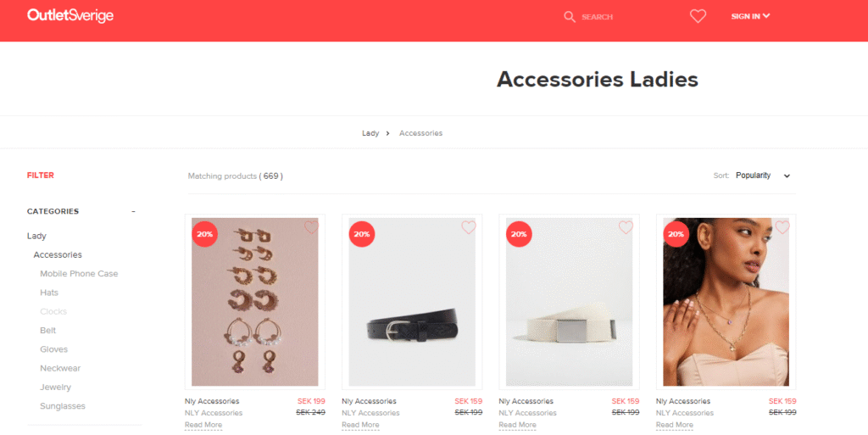Screen dimensions: 868x435
Task: Favorite the necklace model product
Action: [x=782, y=227]
